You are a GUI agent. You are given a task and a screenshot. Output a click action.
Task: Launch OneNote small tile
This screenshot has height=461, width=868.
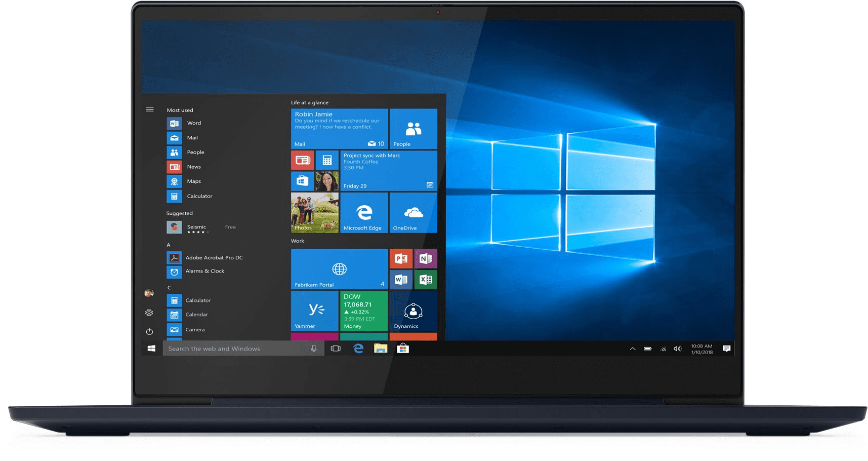click(x=426, y=259)
